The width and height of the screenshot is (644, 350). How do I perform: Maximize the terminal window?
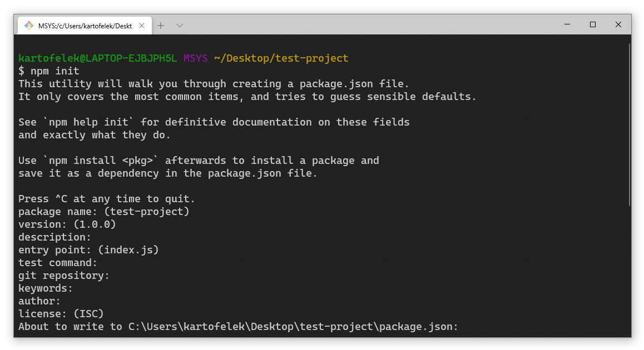(593, 24)
